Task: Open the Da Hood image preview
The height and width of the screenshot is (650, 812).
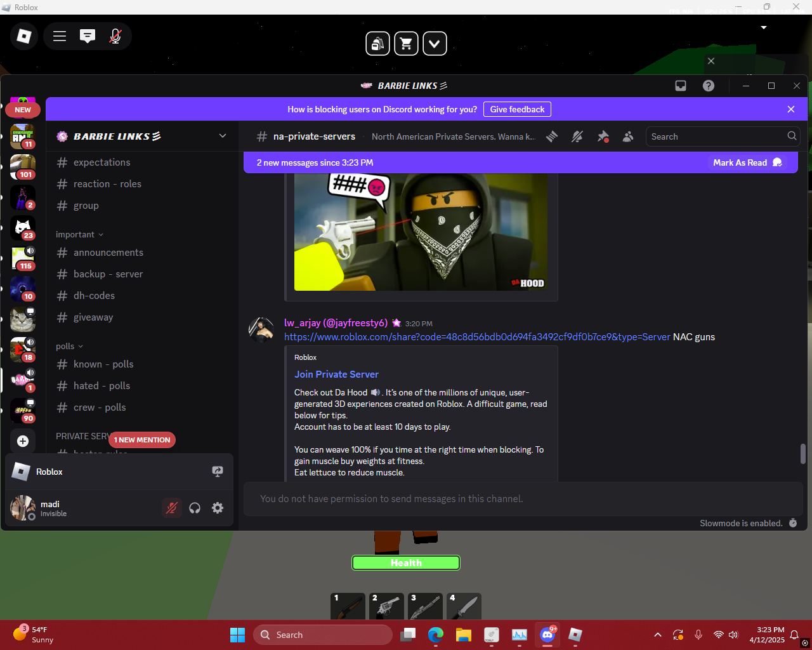Action: pyautogui.click(x=421, y=232)
